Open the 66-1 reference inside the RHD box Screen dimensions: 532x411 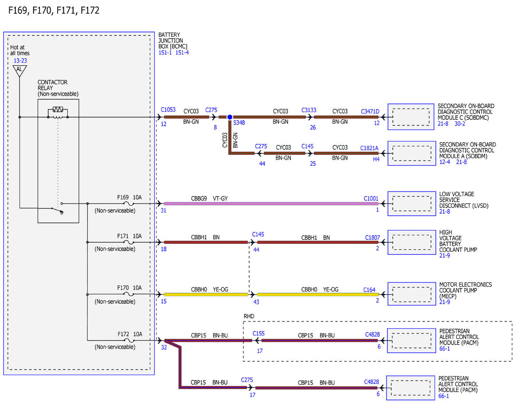(x=444, y=349)
